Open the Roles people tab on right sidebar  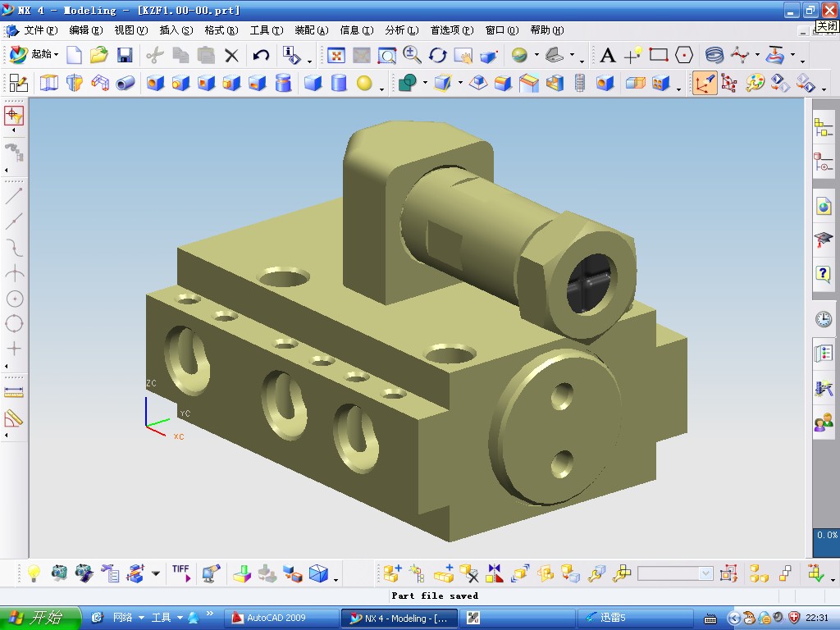point(824,422)
